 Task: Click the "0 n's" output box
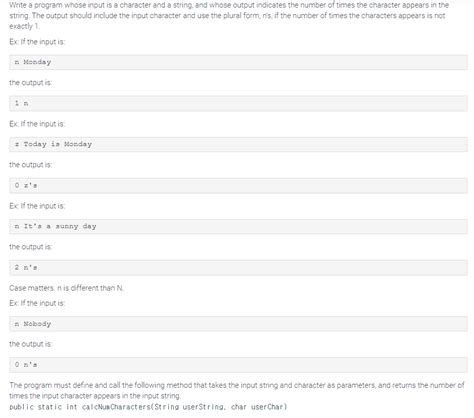point(238,365)
